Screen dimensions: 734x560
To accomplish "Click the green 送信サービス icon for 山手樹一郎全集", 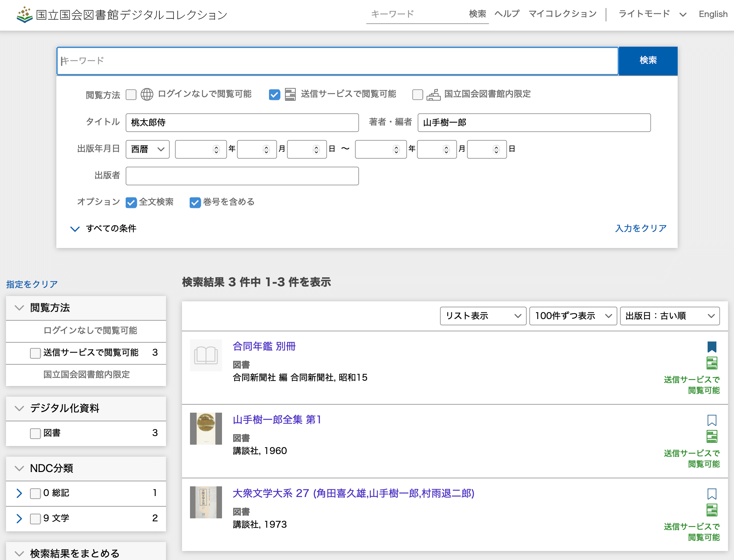I will point(712,437).
